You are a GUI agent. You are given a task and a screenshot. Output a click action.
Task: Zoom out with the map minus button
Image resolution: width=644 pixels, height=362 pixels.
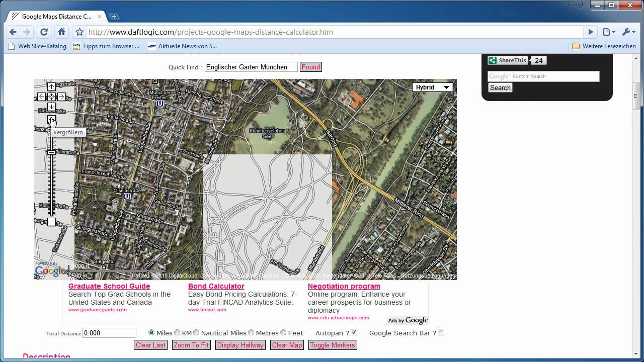(51, 222)
